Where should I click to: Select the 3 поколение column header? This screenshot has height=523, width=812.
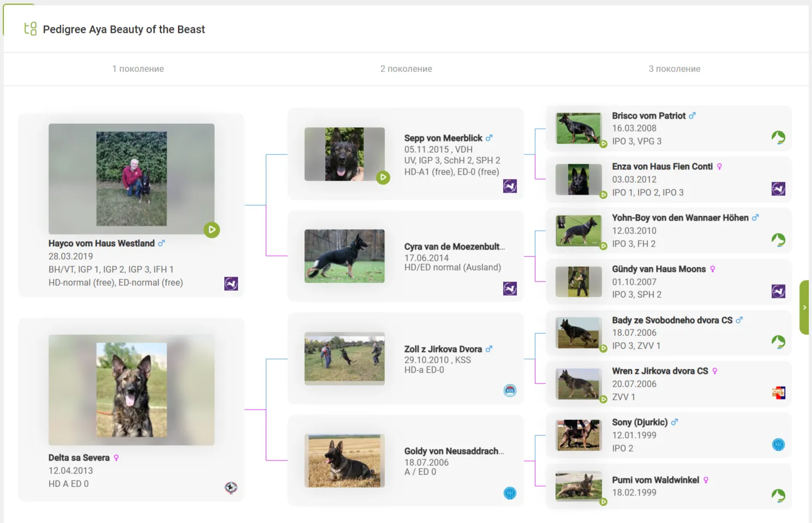point(674,69)
